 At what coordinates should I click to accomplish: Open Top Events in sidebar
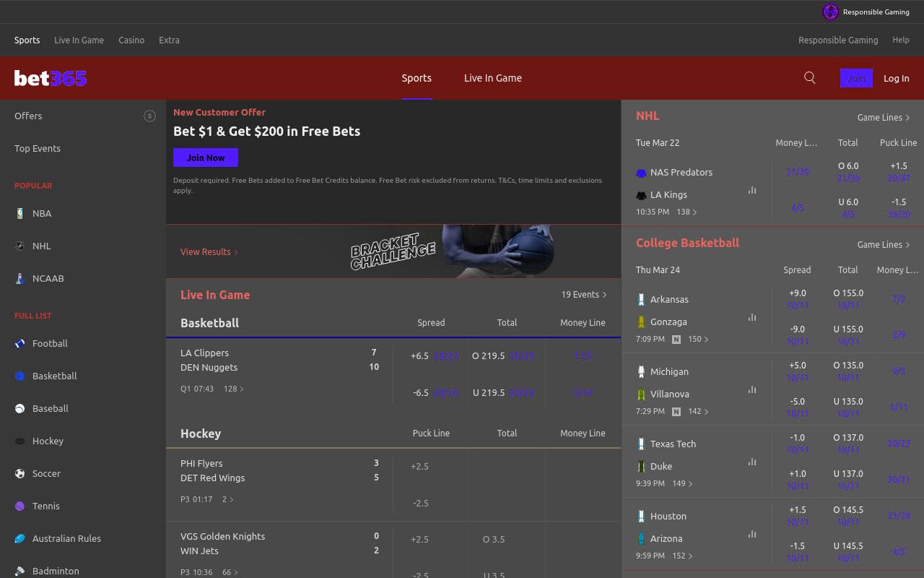pyautogui.click(x=38, y=148)
